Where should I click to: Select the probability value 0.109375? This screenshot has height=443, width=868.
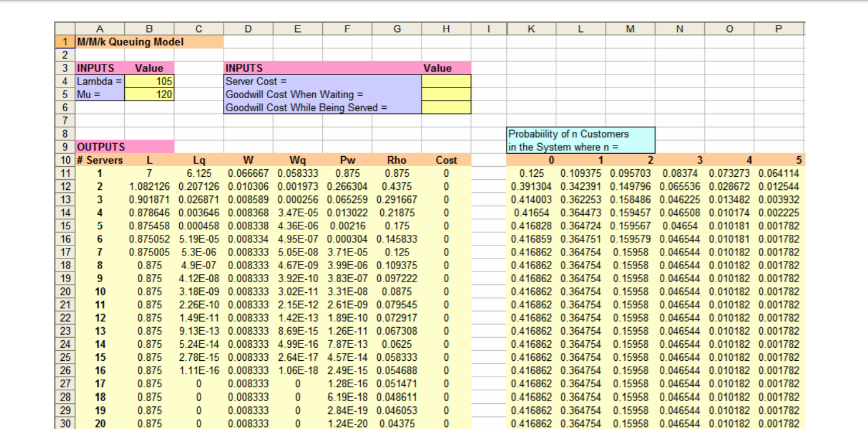coord(581,173)
